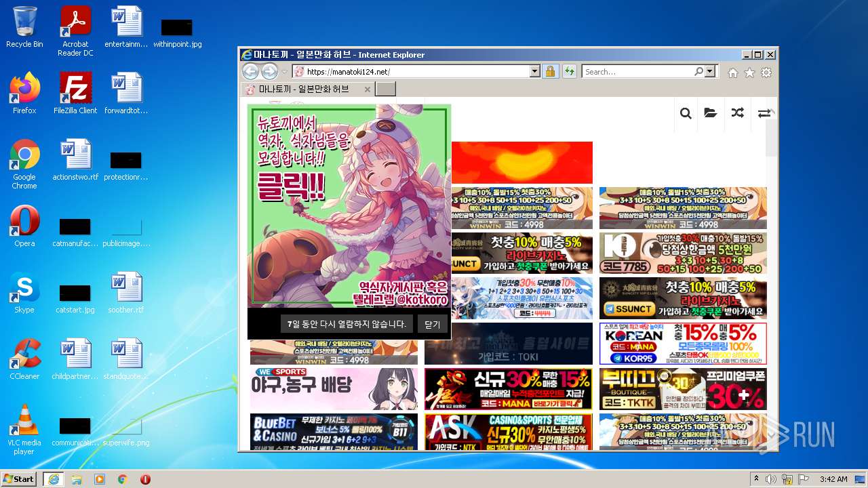Select the actionstwo.rtf file

point(75,161)
